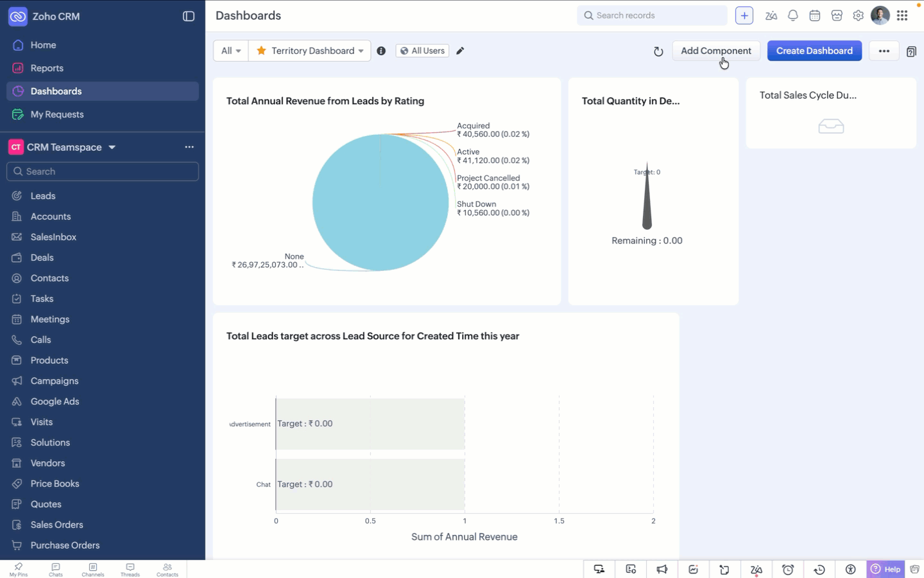Screen dimensions: 924x578
Task: Open the notifications bell
Action: pyautogui.click(x=793, y=16)
